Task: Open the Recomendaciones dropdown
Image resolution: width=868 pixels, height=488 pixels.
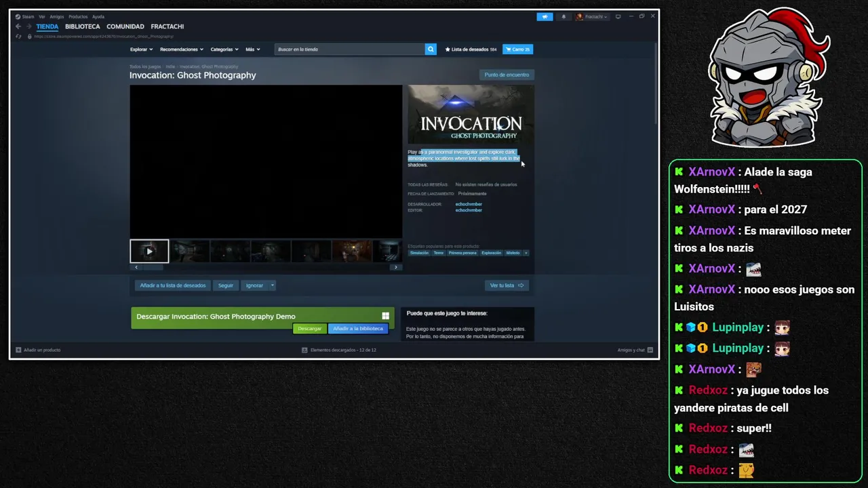Action: (181, 49)
